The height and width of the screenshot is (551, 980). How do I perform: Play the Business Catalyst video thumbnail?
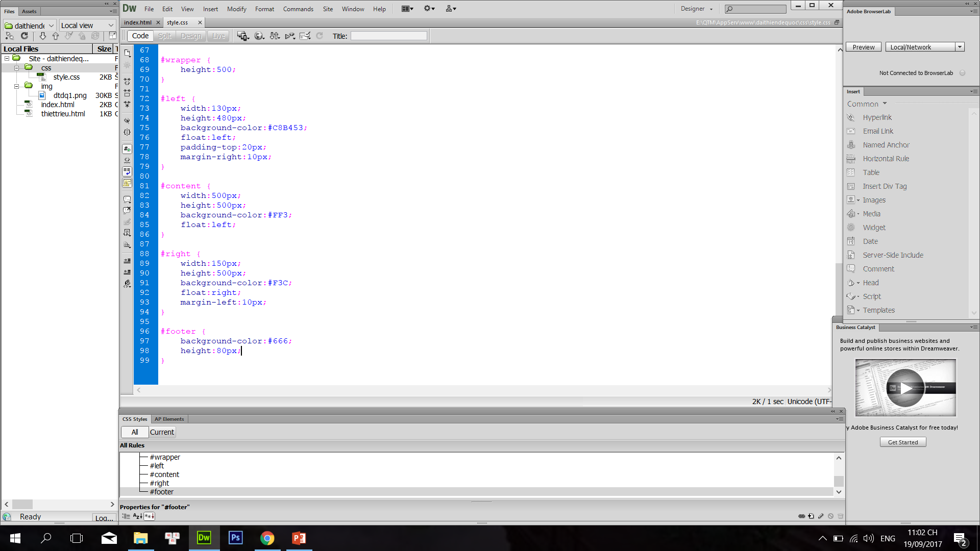pyautogui.click(x=905, y=388)
